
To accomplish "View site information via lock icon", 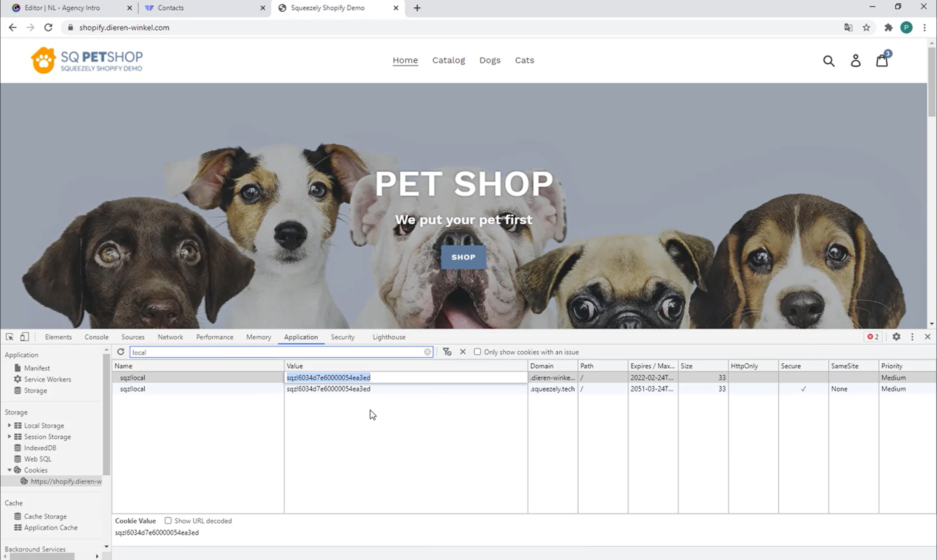I will click(71, 27).
